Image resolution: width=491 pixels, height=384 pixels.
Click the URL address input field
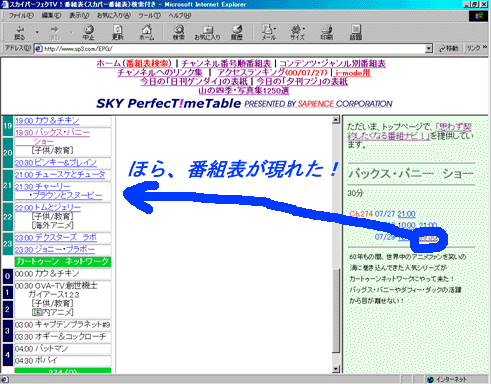tap(230, 49)
